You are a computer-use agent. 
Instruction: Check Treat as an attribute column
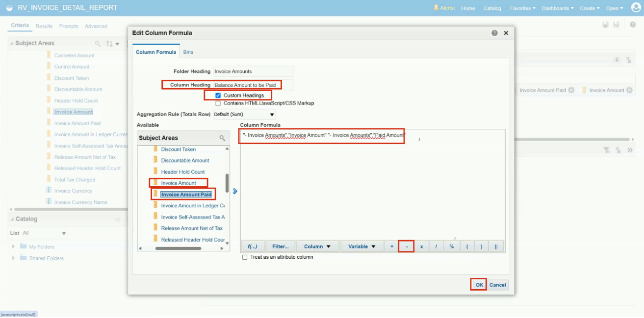[x=244, y=256]
